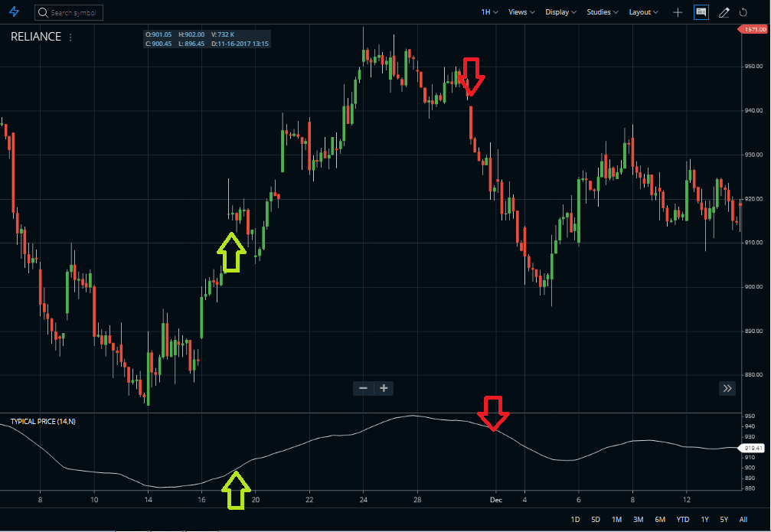Open the Display dropdown menu
The image size is (771, 532).
pos(560,11)
